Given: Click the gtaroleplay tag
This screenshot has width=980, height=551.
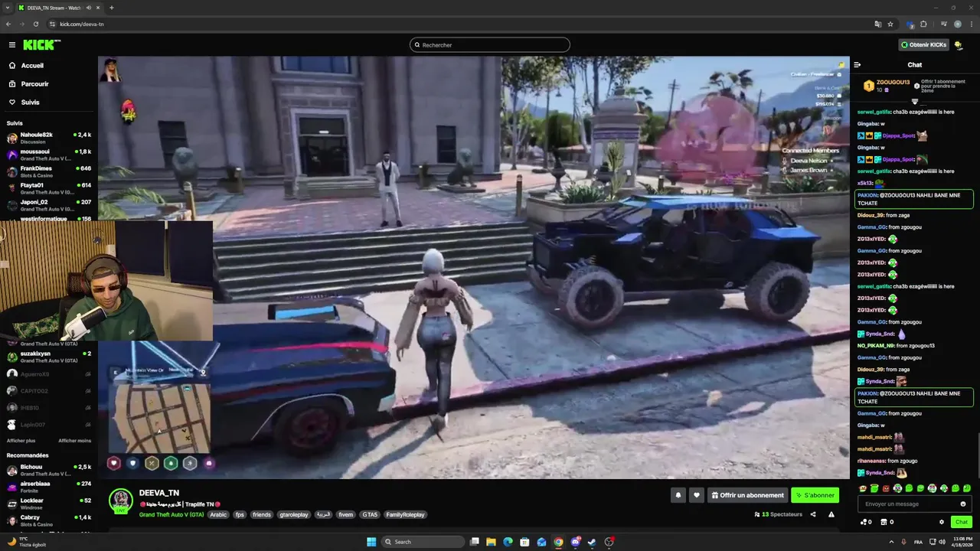Looking at the screenshot, I should (x=292, y=515).
